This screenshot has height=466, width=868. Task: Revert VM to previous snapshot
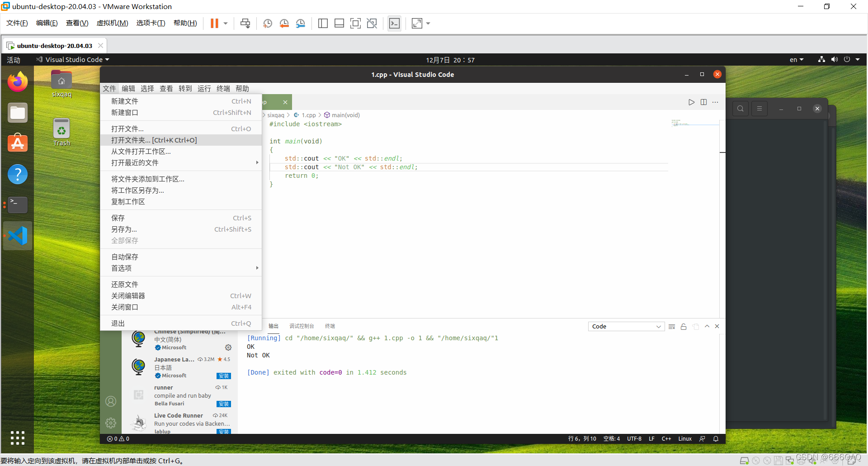point(284,24)
